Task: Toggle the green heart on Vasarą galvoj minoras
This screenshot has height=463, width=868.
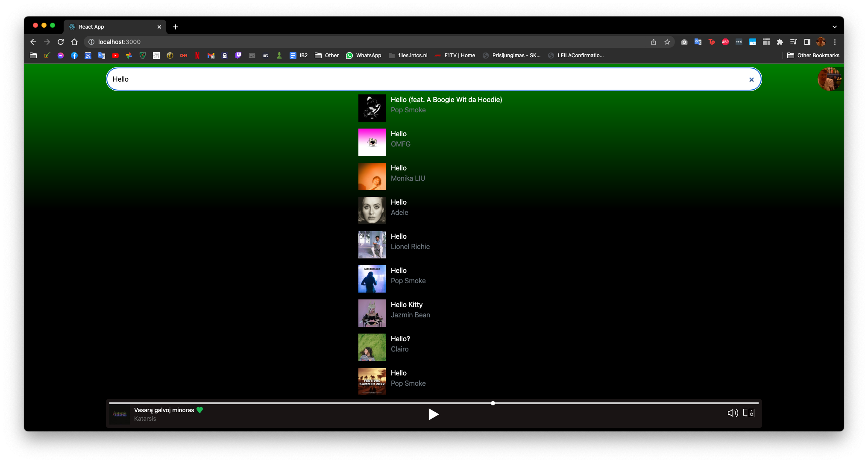Action: [199, 410]
